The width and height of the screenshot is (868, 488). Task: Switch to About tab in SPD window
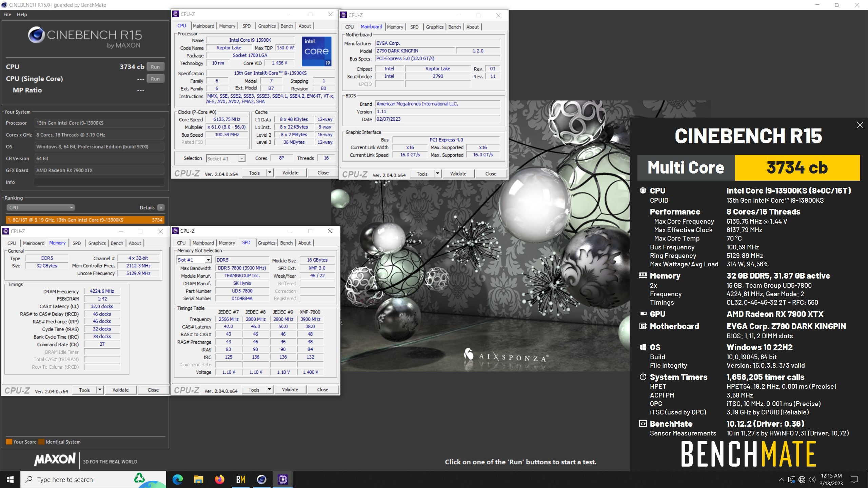304,243
